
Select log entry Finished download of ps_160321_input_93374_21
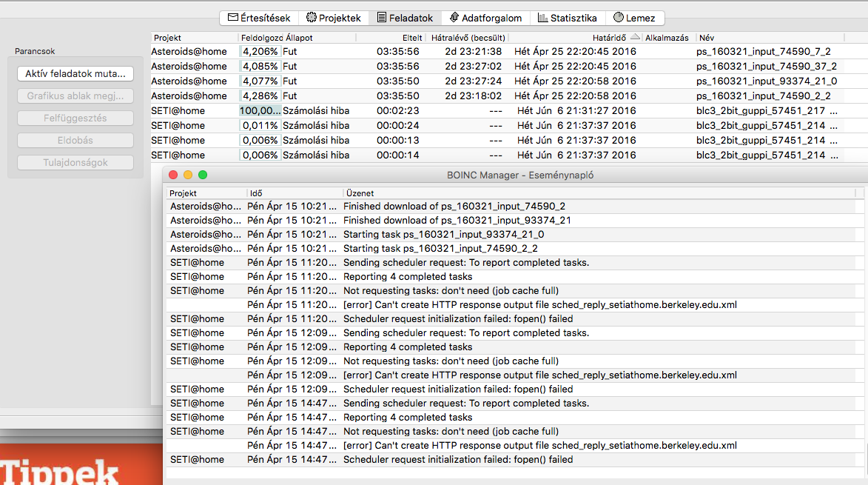coord(511,221)
